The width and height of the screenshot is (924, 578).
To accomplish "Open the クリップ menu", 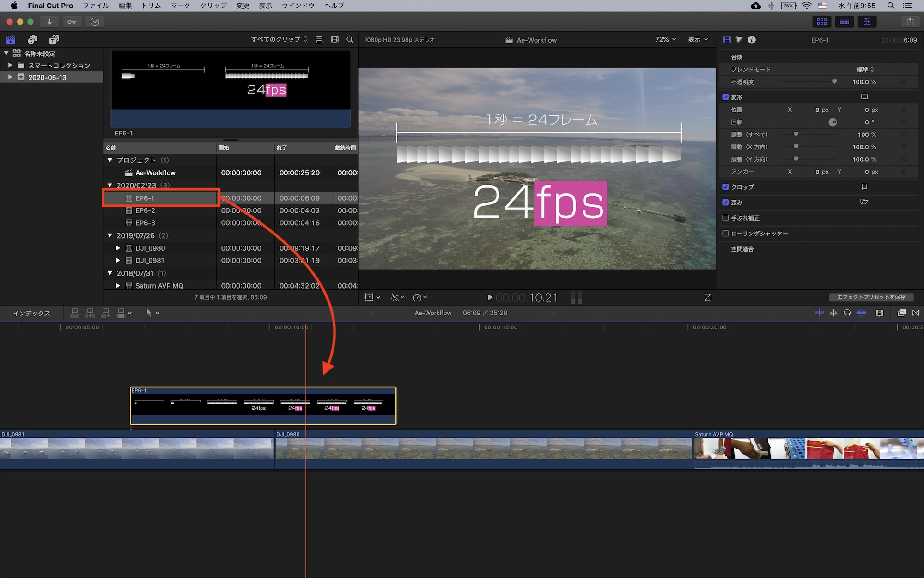I will tap(213, 6).
